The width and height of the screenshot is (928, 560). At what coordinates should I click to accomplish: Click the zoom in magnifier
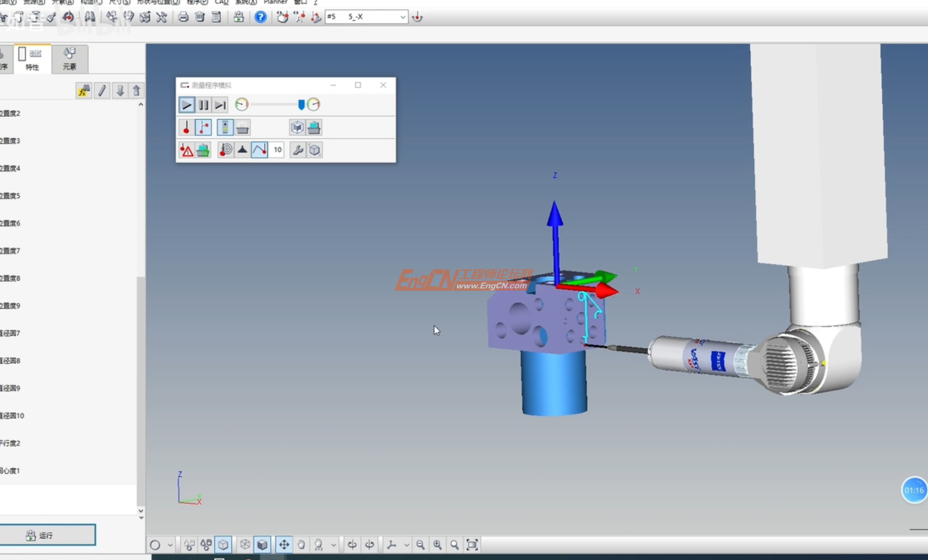pyautogui.click(x=437, y=545)
